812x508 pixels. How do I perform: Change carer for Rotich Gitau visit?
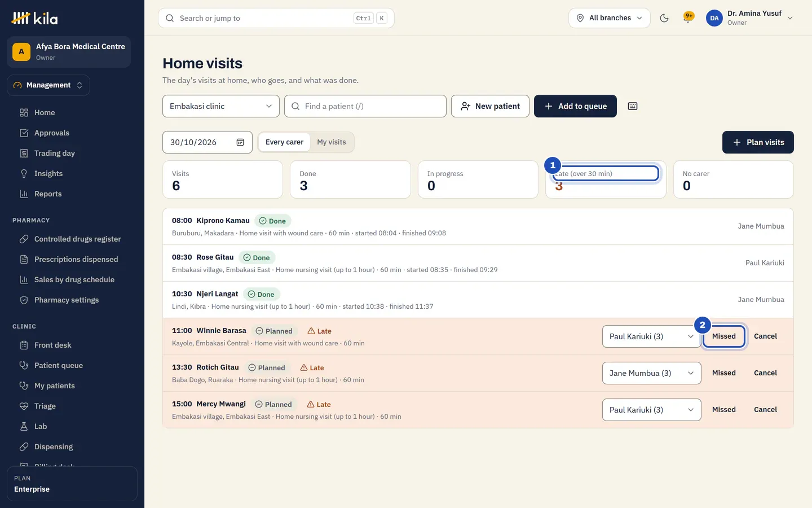click(x=652, y=373)
